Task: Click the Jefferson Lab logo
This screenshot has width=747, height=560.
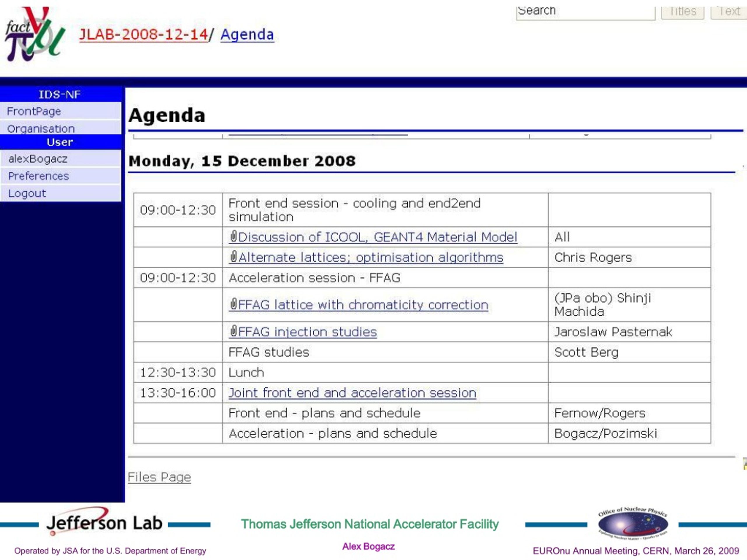Action: coord(105,522)
